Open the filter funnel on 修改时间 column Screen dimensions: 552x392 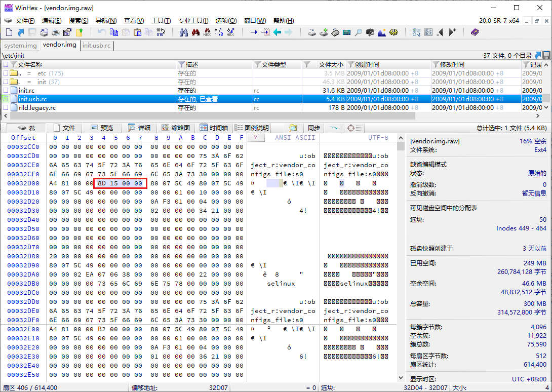point(436,64)
